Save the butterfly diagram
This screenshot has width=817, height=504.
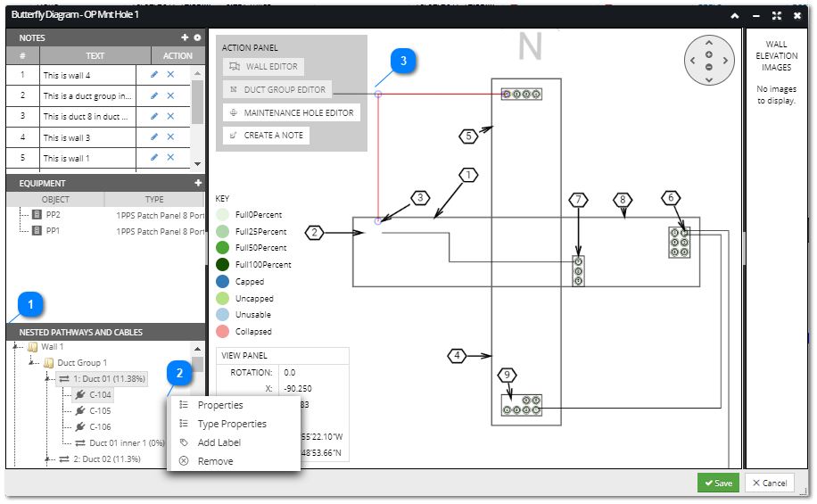click(719, 483)
